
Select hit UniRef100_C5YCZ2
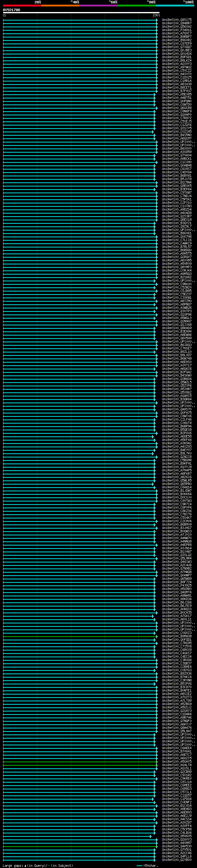[177, 71]
